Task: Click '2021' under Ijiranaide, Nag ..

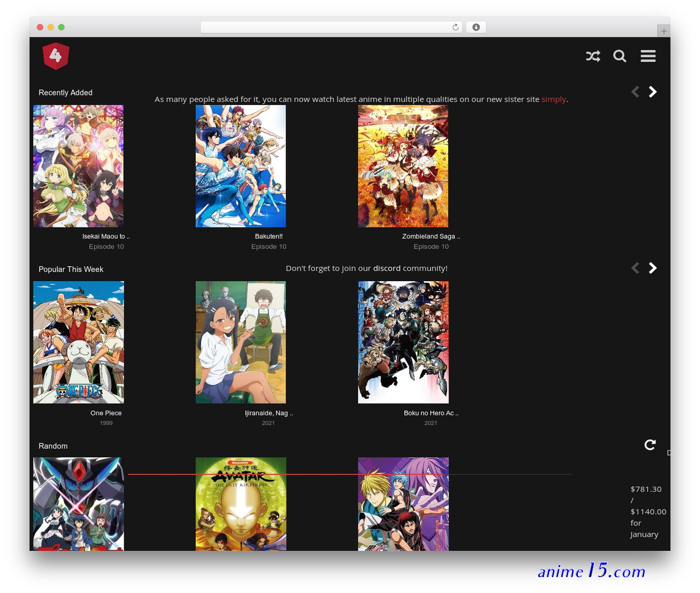Action: (268, 423)
